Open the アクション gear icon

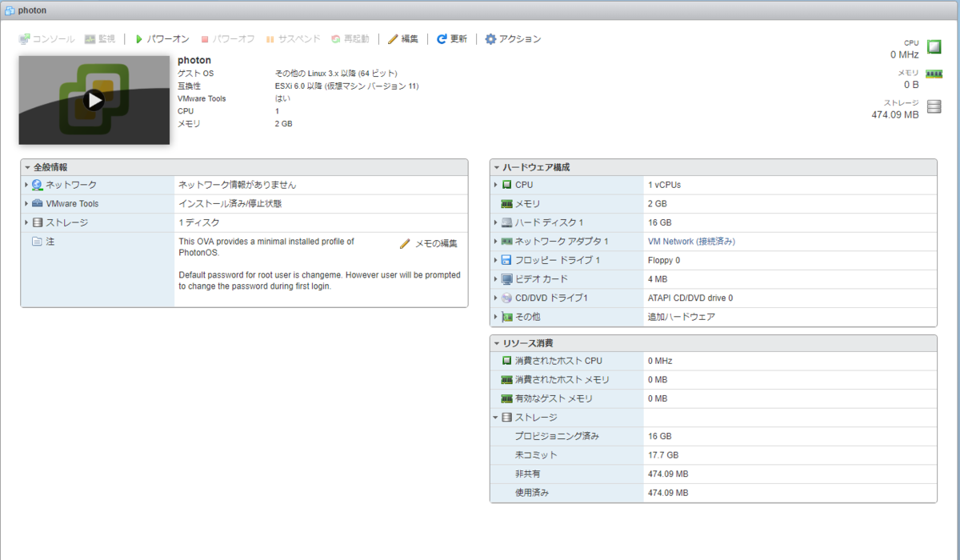(490, 38)
